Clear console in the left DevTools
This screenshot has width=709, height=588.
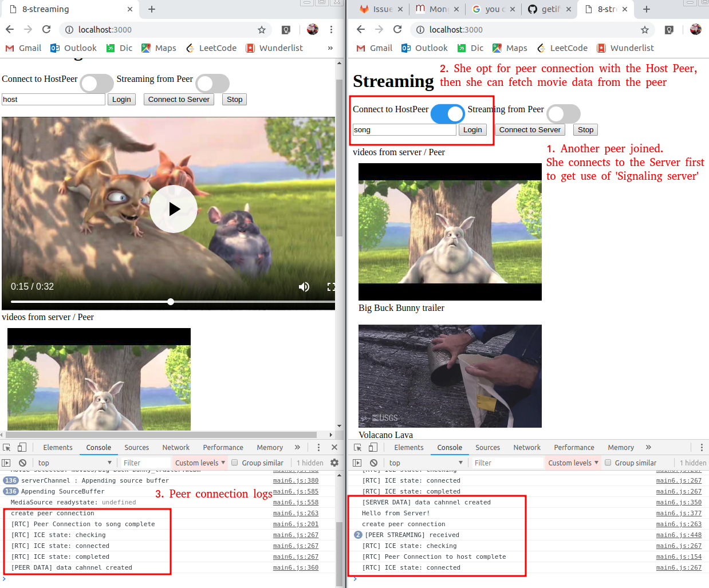pos(22,463)
